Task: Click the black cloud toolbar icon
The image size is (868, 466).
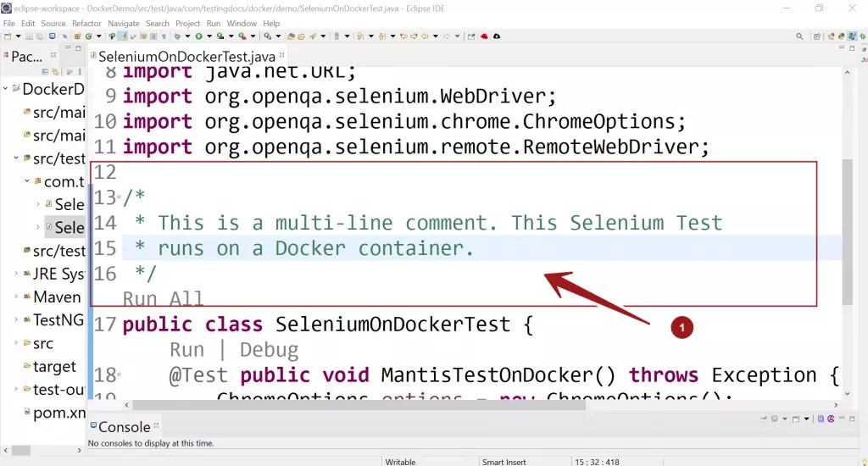Action: pyautogui.click(x=497, y=36)
